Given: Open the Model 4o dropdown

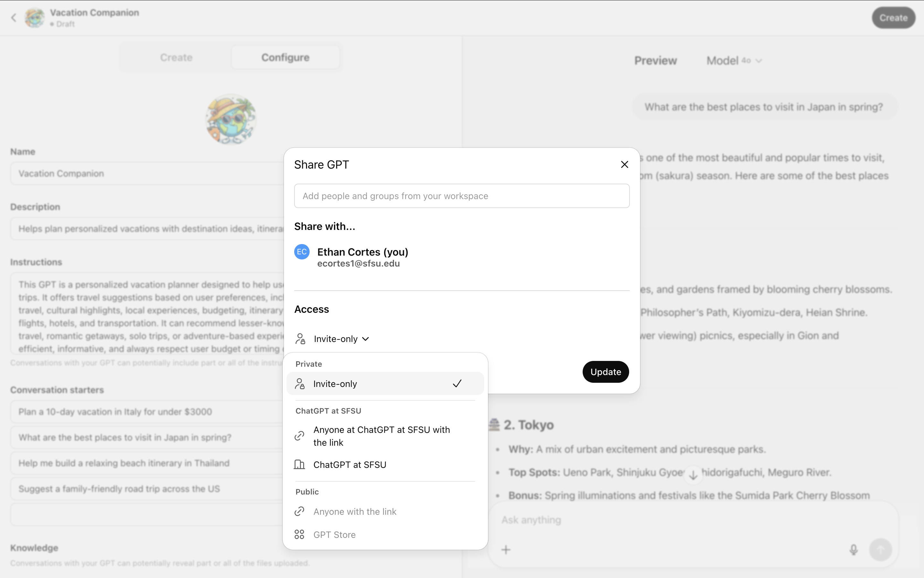Looking at the screenshot, I should (734, 60).
